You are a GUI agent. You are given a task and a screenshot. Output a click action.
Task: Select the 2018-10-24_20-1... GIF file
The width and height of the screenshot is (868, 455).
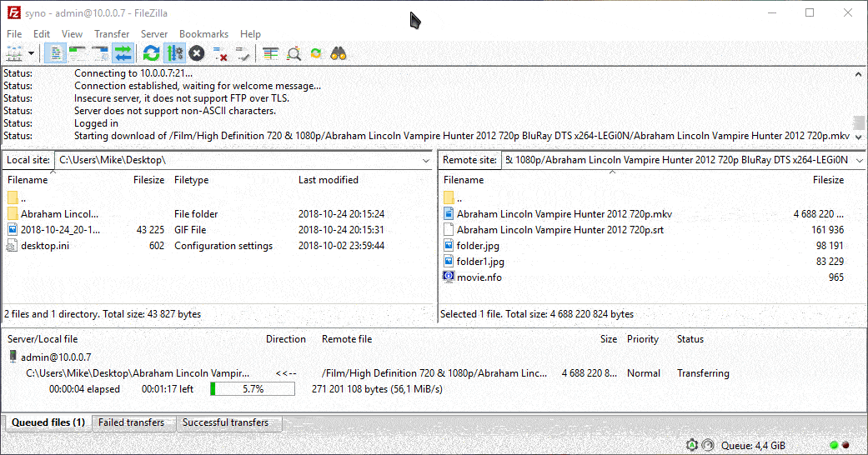[60, 230]
